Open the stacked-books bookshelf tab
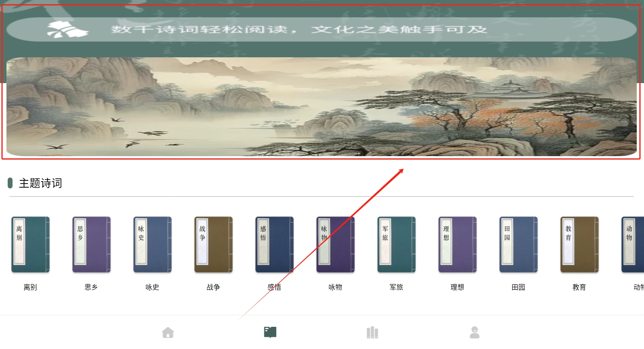 (x=373, y=332)
